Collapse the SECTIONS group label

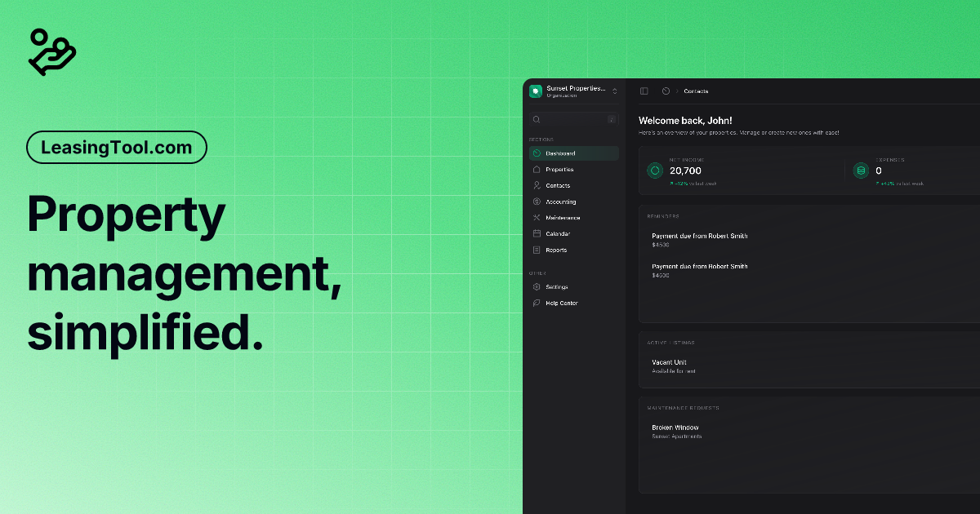pos(541,139)
